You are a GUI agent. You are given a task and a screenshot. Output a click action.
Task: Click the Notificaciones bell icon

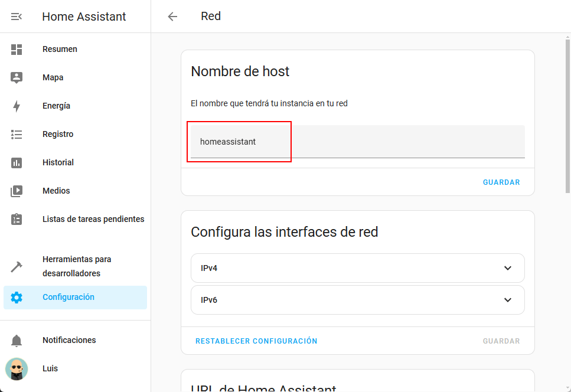(x=17, y=341)
